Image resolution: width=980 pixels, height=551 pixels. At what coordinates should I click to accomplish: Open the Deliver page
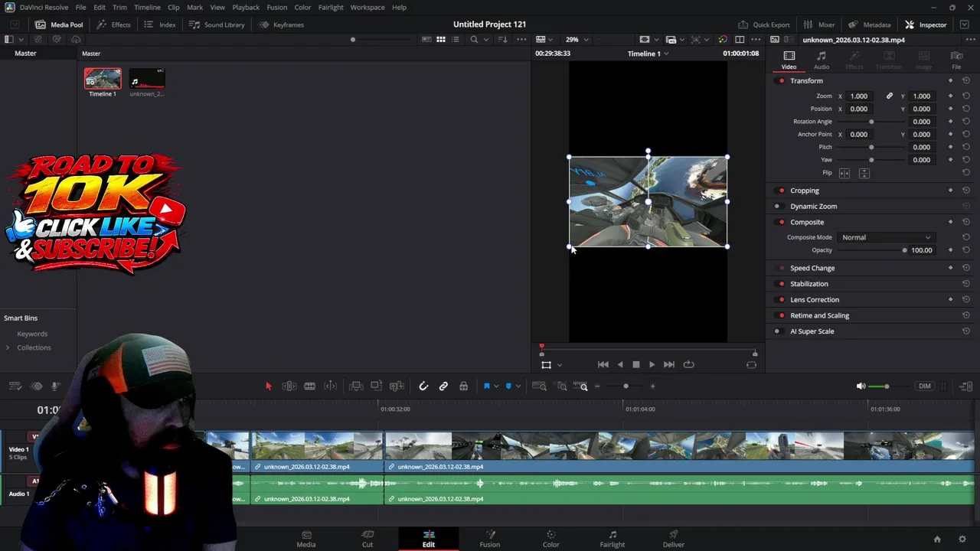[674, 539]
